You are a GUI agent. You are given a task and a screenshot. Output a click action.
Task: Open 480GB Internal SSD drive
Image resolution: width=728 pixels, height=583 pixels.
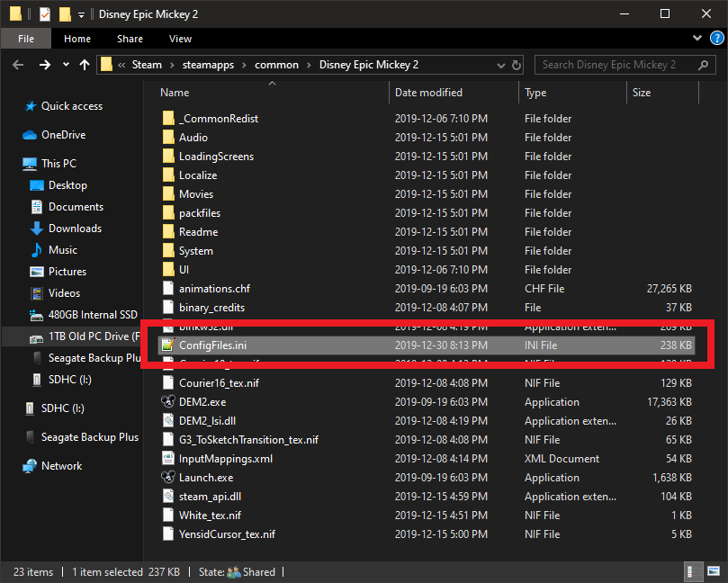[93, 315]
